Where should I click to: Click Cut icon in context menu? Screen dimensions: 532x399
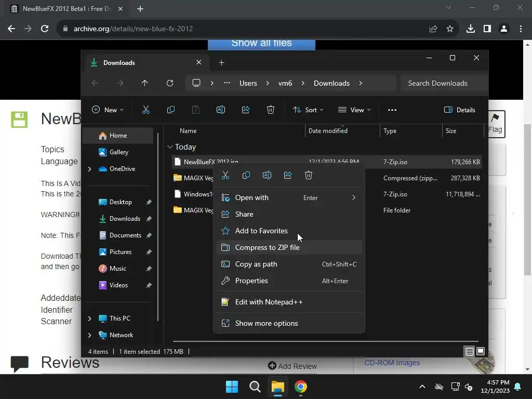(225, 175)
